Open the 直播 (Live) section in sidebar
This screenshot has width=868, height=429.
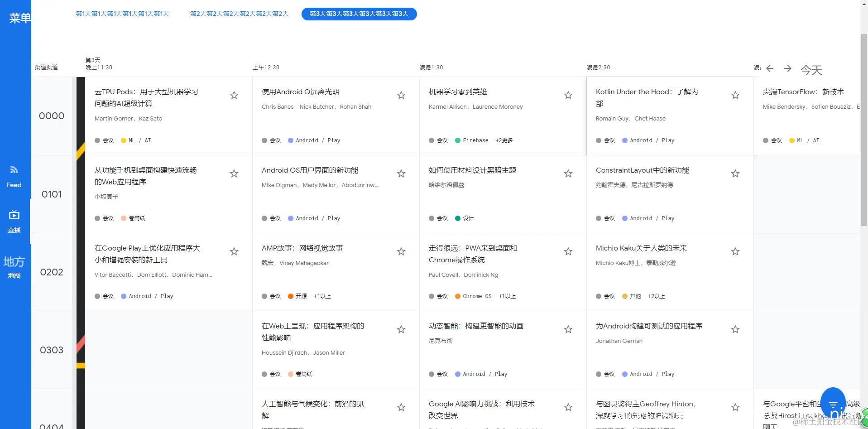[x=14, y=221]
